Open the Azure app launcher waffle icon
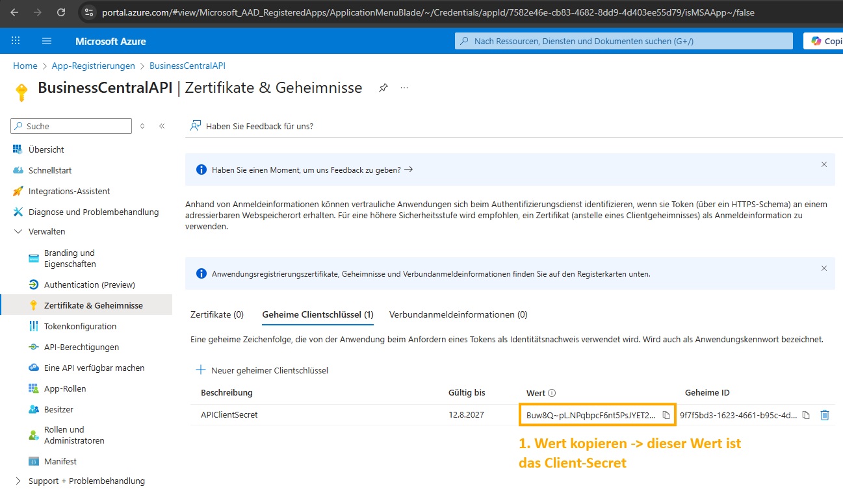Image resolution: width=843 pixels, height=504 pixels. tap(16, 41)
